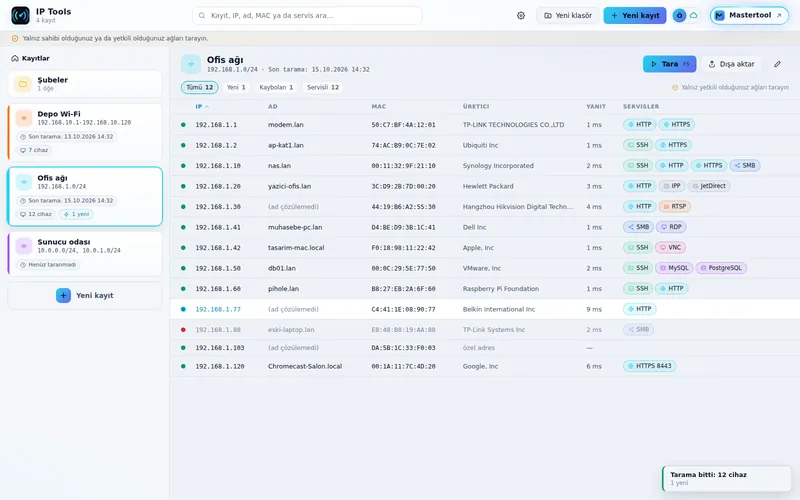Click the Ofis ağı Wi-Fi header icon
This screenshot has width=800, height=500.
pyautogui.click(x=191, y=64)
